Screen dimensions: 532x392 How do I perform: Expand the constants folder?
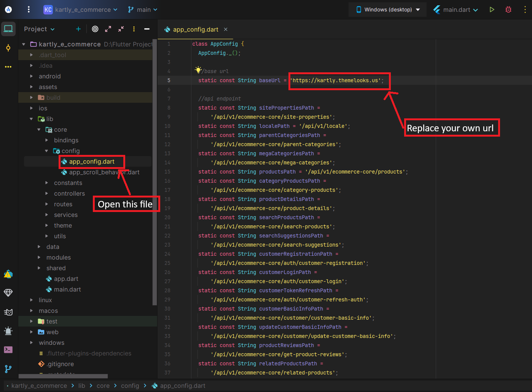[x=47, y=183]
